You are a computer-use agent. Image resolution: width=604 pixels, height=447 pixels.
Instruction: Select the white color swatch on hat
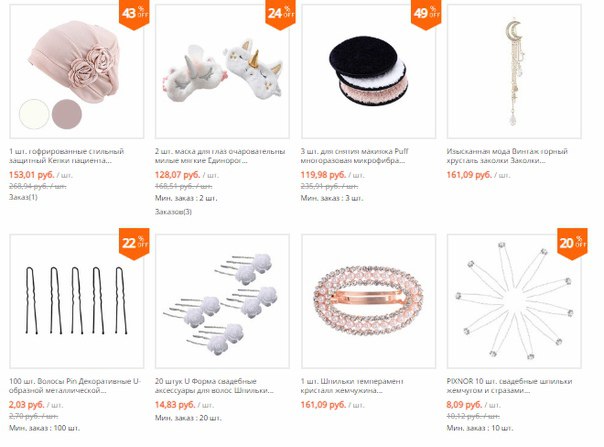(34, 114)
